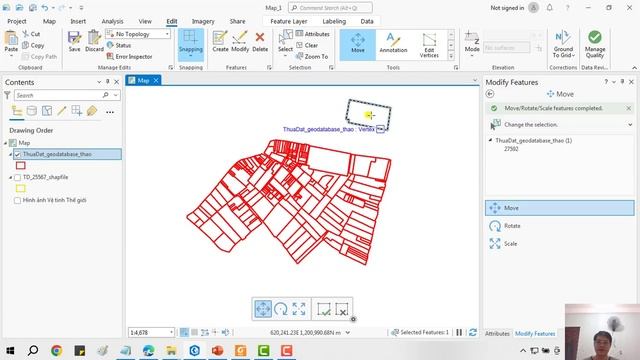Open Modify Features tool in ribbon
Screen dimensions: 640x360
pos(240,41)
